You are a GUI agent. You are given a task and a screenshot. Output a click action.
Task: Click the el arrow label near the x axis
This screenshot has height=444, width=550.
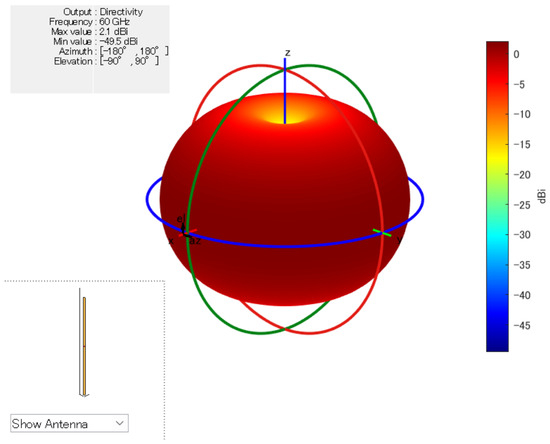click(180, 219)
